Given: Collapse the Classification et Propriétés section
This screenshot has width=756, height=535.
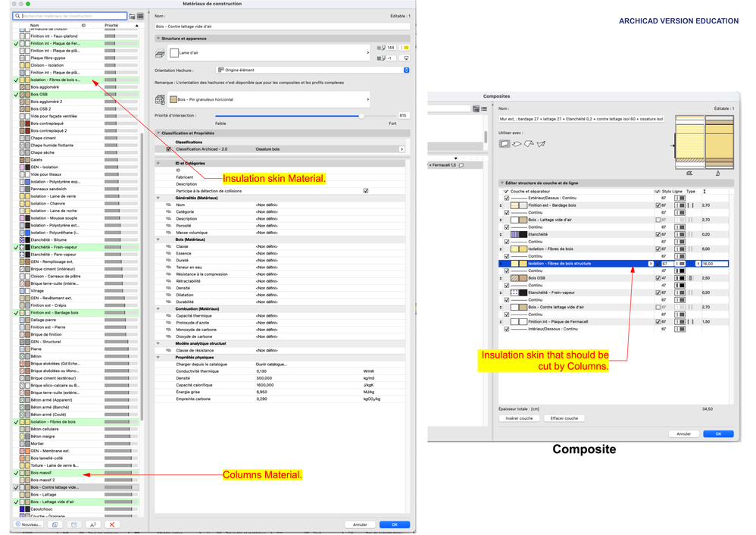Looking at the screenshot, I should point(158,133).
